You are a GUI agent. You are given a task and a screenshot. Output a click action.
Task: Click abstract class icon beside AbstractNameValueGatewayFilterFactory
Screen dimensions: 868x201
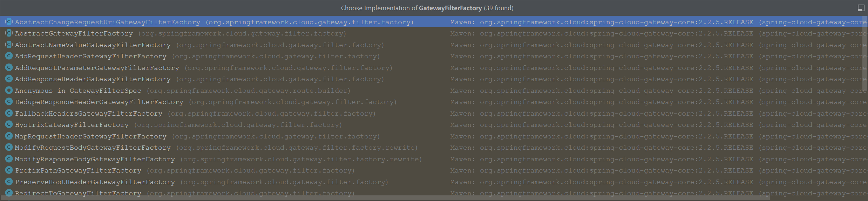[x=9, y=45]
